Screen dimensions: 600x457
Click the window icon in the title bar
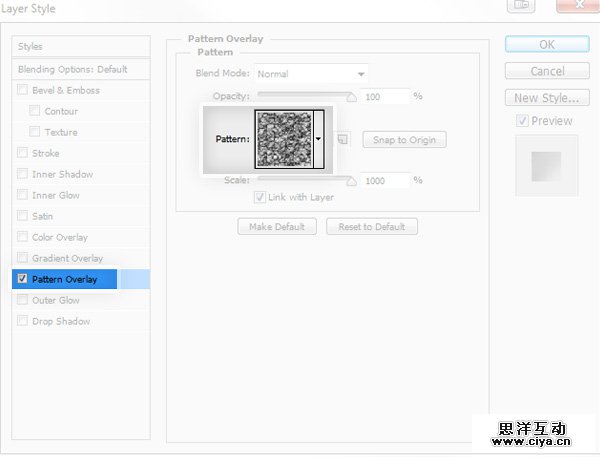[x=520, y=6]
